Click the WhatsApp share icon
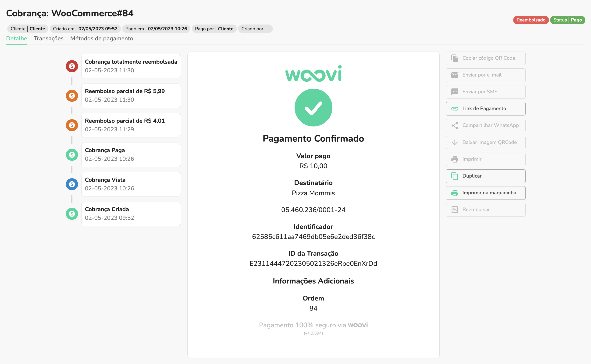The image size is (591, 364). click(x=455, y=126)
